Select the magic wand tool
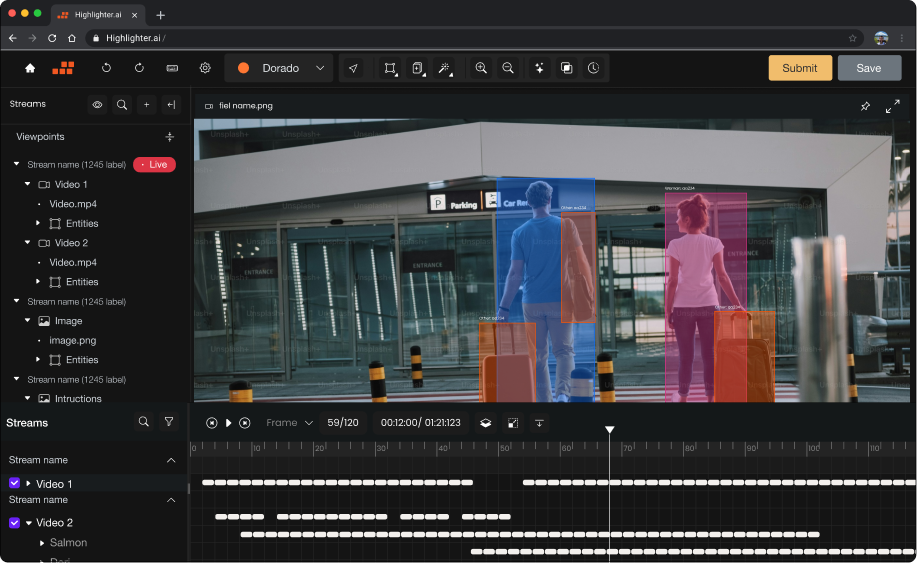 click(444, 68)
